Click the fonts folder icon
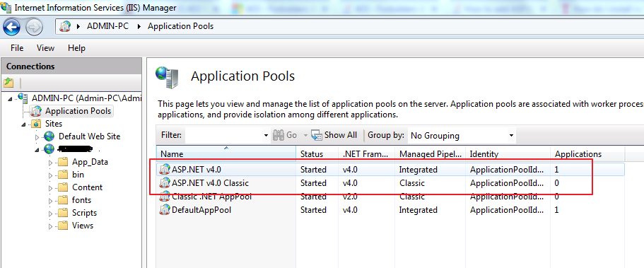The width and height of the screenshot is (644, 268). click(x=62, y=200)
